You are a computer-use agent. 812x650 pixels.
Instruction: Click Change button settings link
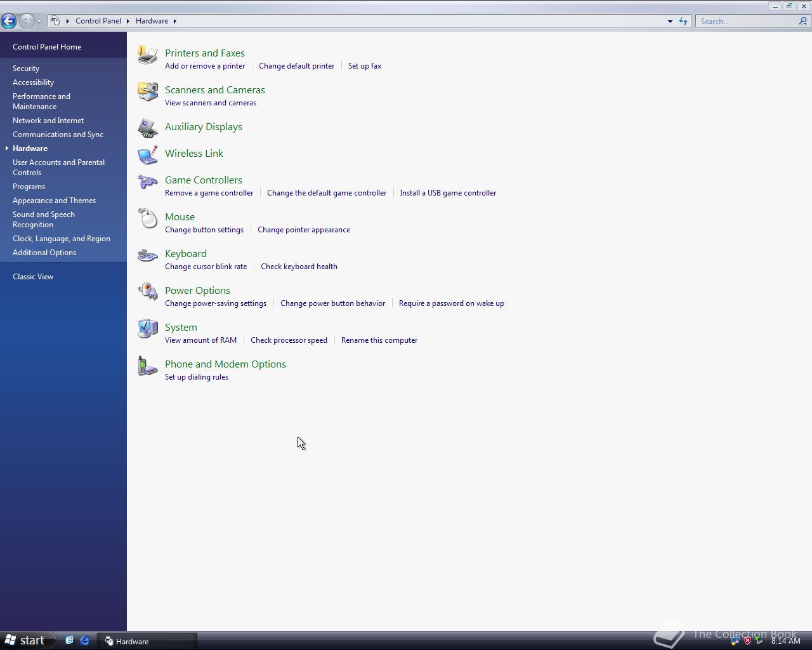(x=204, y=230)
